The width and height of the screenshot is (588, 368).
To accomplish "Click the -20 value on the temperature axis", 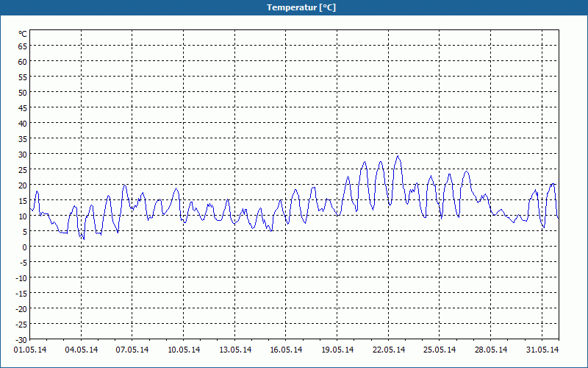I will click(x=21, y=308).
